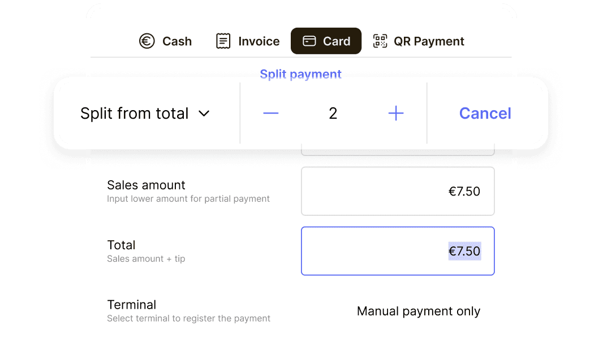The height and width of the screenshot is (364, 603).
Task: Click the credit card icon
Action: coord(309,41)
